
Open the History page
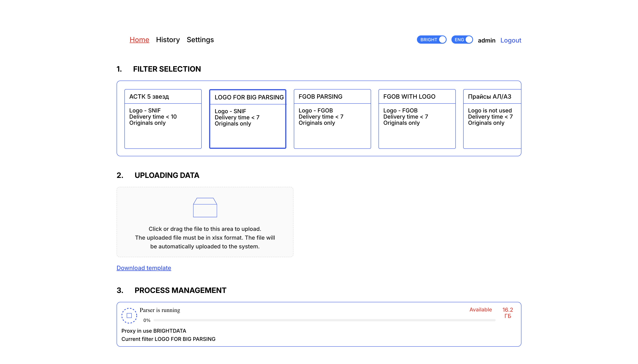pos(168,40)
